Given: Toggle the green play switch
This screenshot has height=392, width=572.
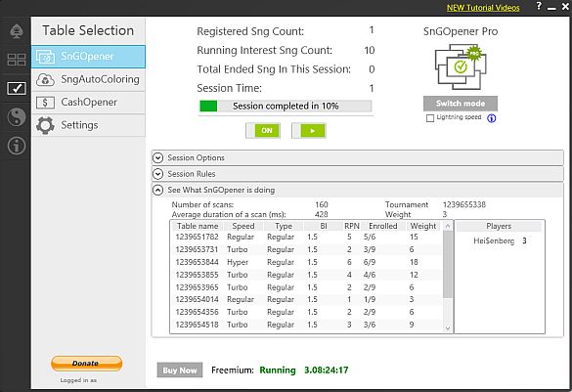Looking at the screenshot, I should click(309, 131).
